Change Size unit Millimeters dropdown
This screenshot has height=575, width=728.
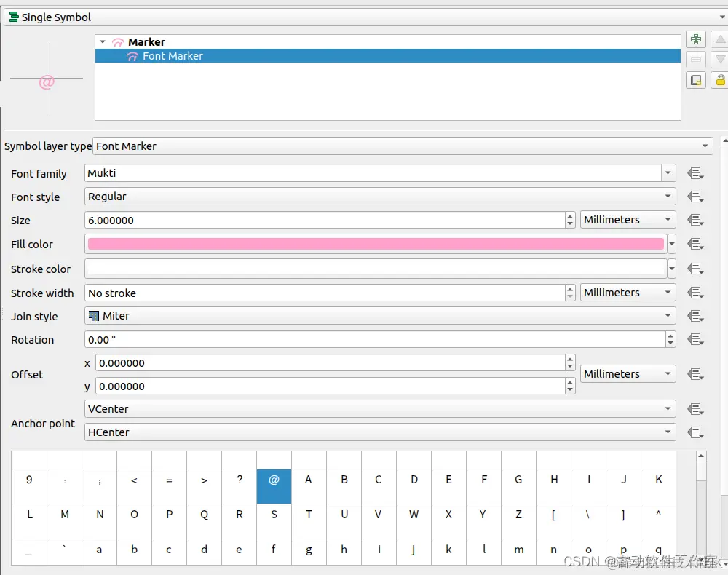[x=628, y=220]
